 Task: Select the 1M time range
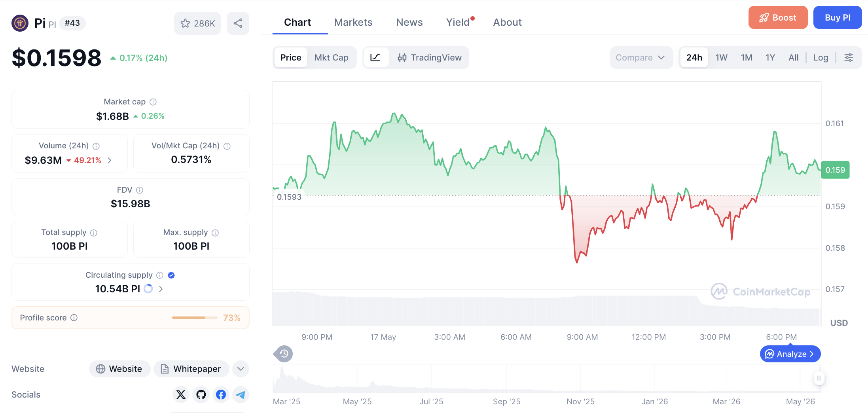coord(747,58)
